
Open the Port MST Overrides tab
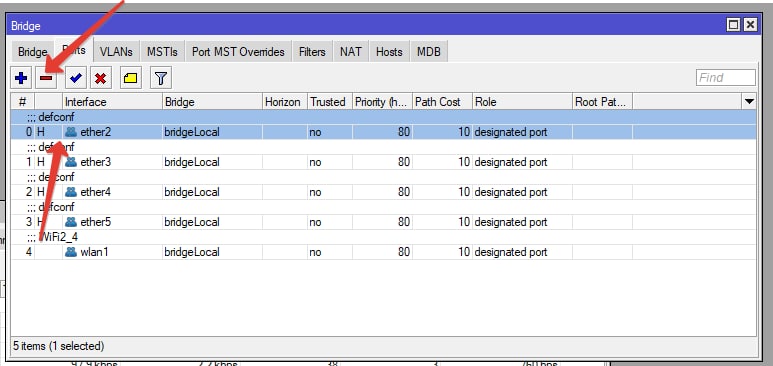click(238, 52)
